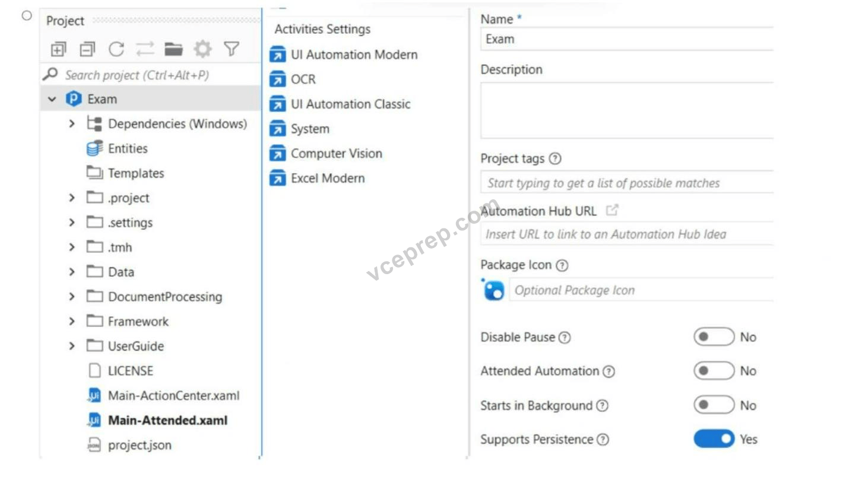Open the project folder icon
Image resolution: width=868 pixels, height=480 pixels.
point(174,49)
